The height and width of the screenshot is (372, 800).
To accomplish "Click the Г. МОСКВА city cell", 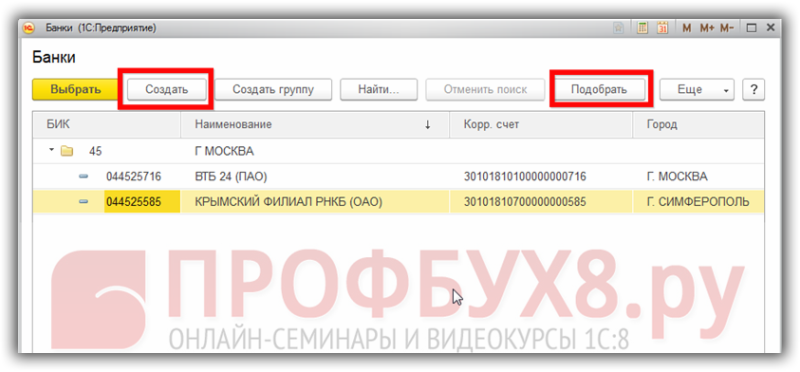I will click(x=677, y=177).
